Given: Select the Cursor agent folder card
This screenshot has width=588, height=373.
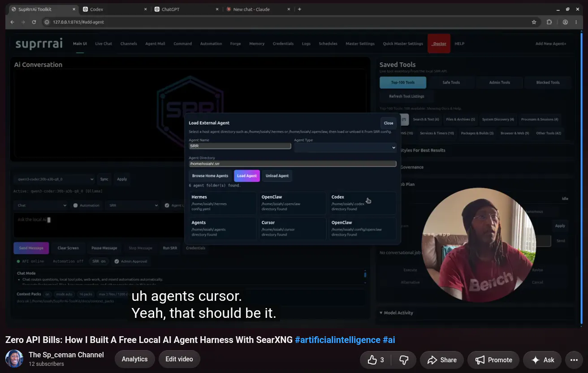Looking at the screenshot, I should pos(293,229).
